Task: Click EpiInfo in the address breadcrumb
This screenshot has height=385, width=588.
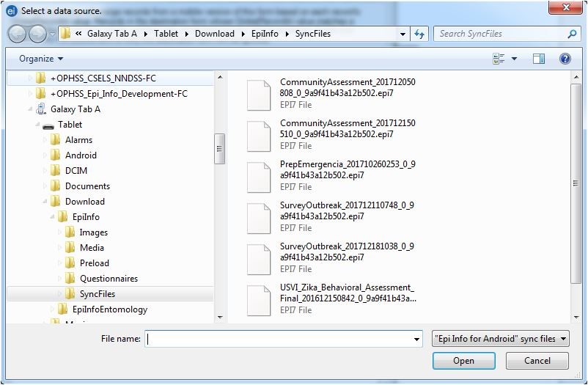Action: (265, 34)
